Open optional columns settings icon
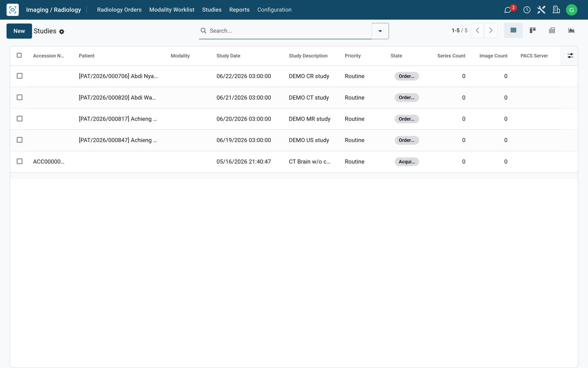The width and height of the screenshot is (588, 368). (x=570, y=56)
